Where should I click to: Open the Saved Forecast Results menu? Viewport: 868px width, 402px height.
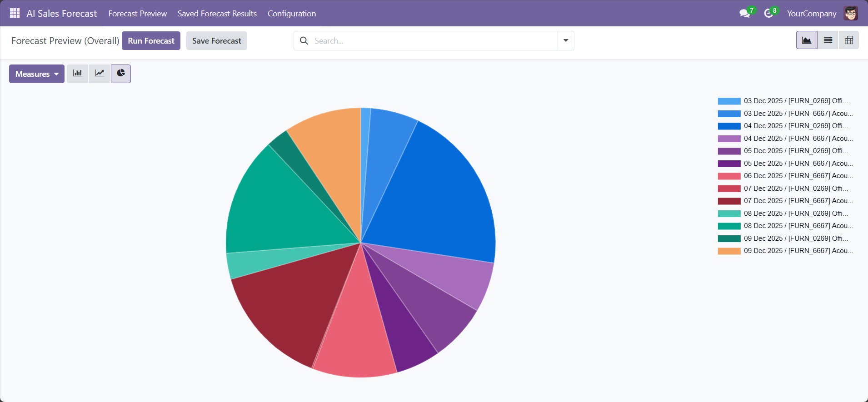(x=217, y=14)
